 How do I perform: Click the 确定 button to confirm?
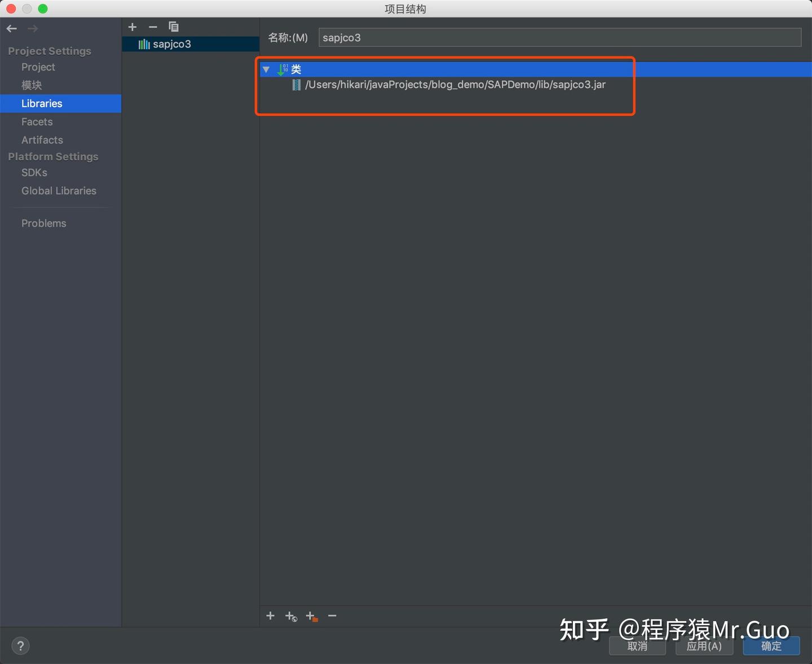click(x=771, y=647)
